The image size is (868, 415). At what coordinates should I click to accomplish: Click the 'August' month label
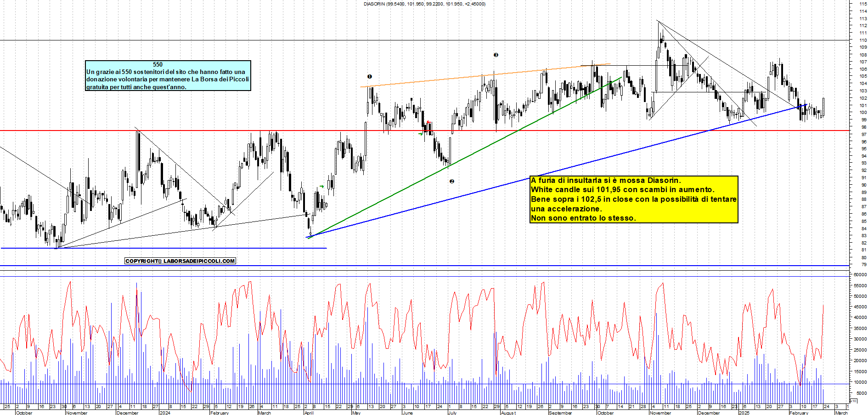[508, 413]
